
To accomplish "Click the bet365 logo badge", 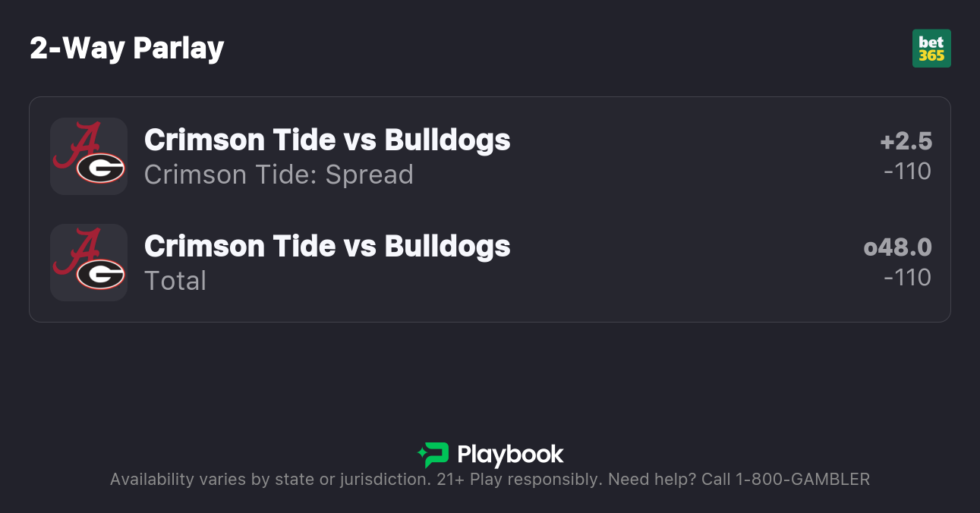I will coord(931,49).
